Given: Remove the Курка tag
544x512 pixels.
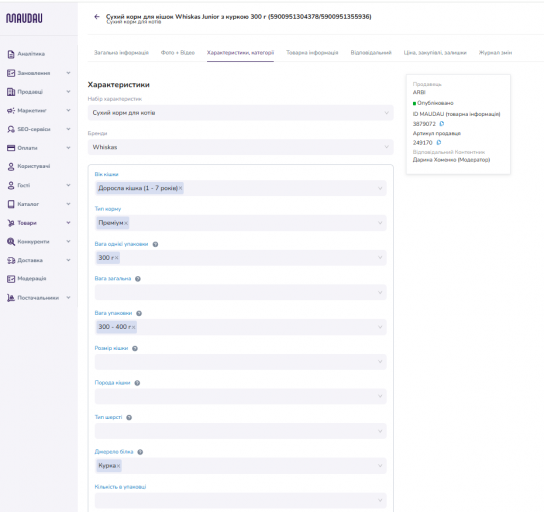Looking at the screenshot, I should coord(118,466).
